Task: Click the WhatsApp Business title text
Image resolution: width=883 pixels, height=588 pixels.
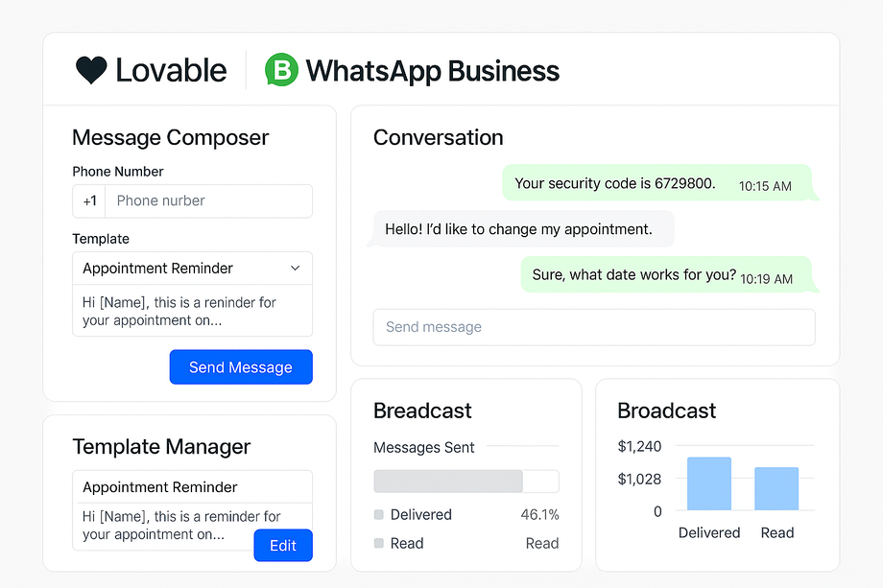Action: click(432, 71)
